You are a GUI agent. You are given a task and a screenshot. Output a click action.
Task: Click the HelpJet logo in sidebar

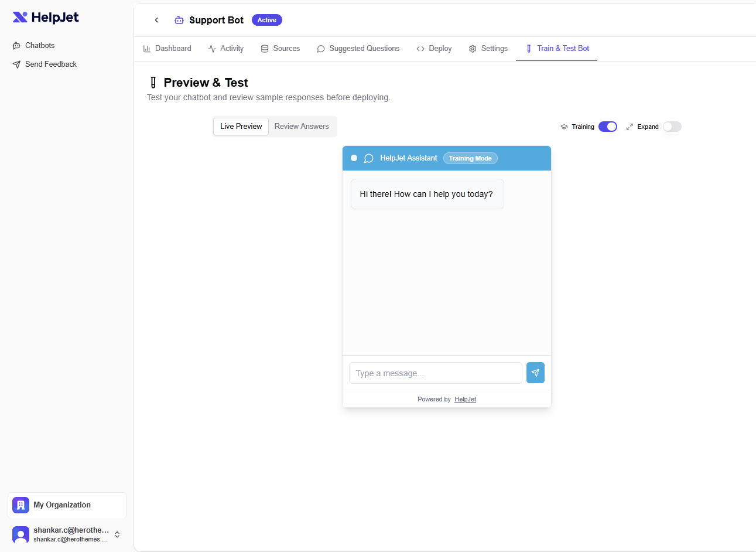[46, 18]
